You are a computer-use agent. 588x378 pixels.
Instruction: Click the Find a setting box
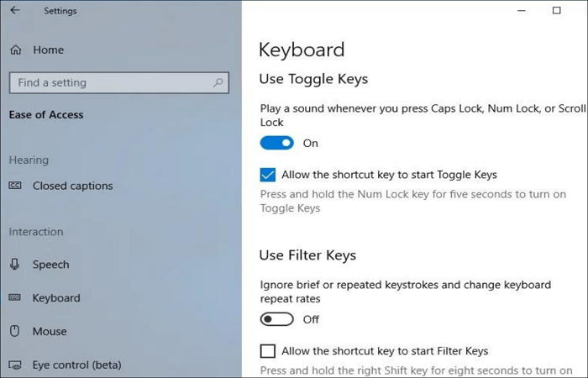coord(109,82)
